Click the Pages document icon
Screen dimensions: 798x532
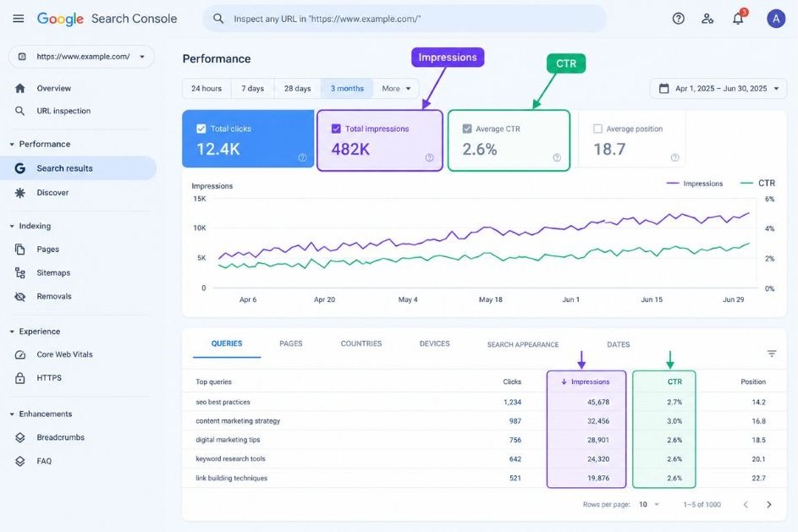[19, 250]
